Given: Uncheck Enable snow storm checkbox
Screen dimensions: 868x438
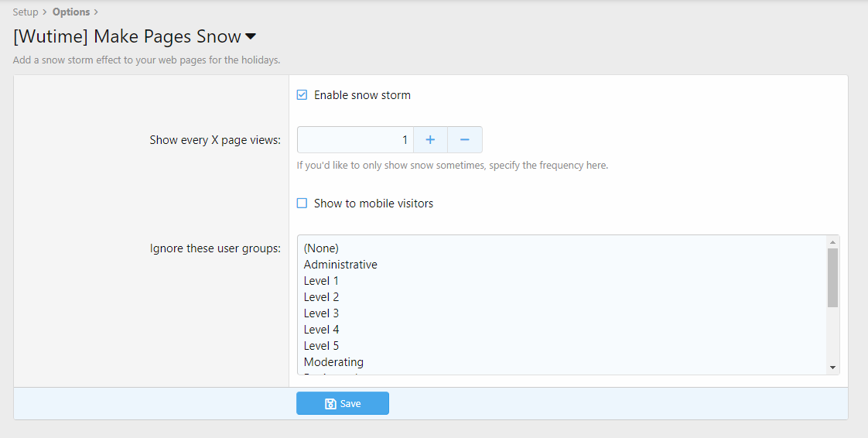Looking at the screenshot, I should (x=302, y=95).
